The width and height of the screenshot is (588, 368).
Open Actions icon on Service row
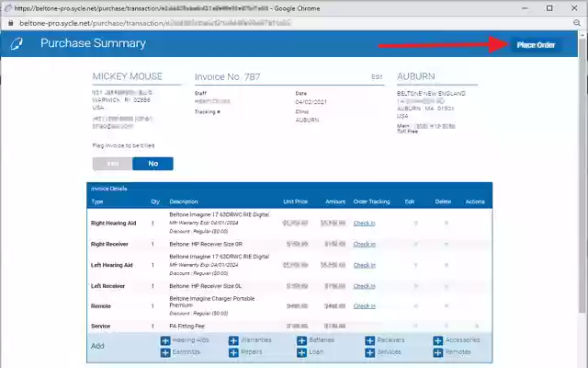click(x=477, y=326)
